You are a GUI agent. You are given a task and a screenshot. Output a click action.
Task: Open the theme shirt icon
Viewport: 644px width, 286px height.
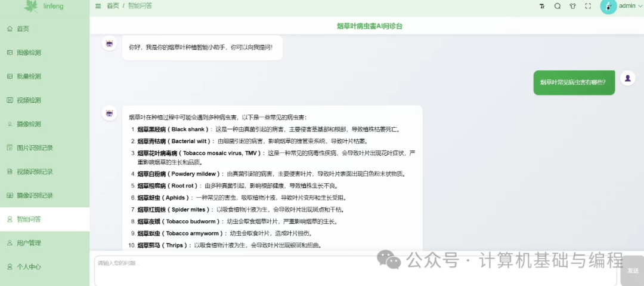click(572, 6)
